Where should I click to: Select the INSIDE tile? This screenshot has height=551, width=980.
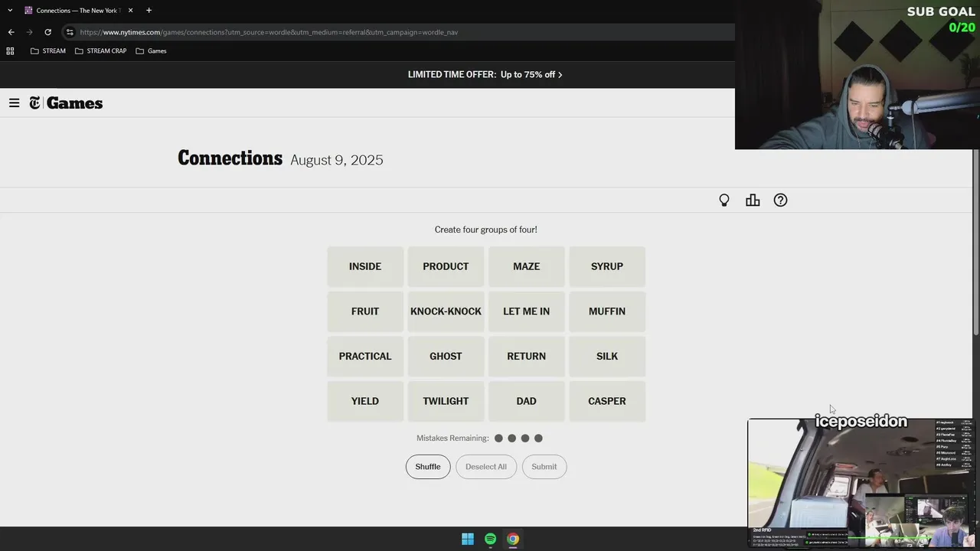point(365,266)
